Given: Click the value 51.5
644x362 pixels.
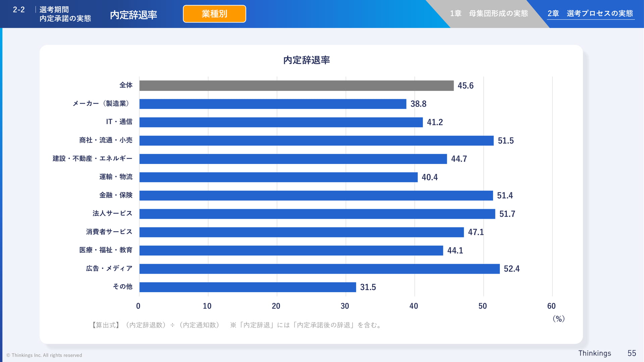Looking at the screenshot, I should 506,141.
